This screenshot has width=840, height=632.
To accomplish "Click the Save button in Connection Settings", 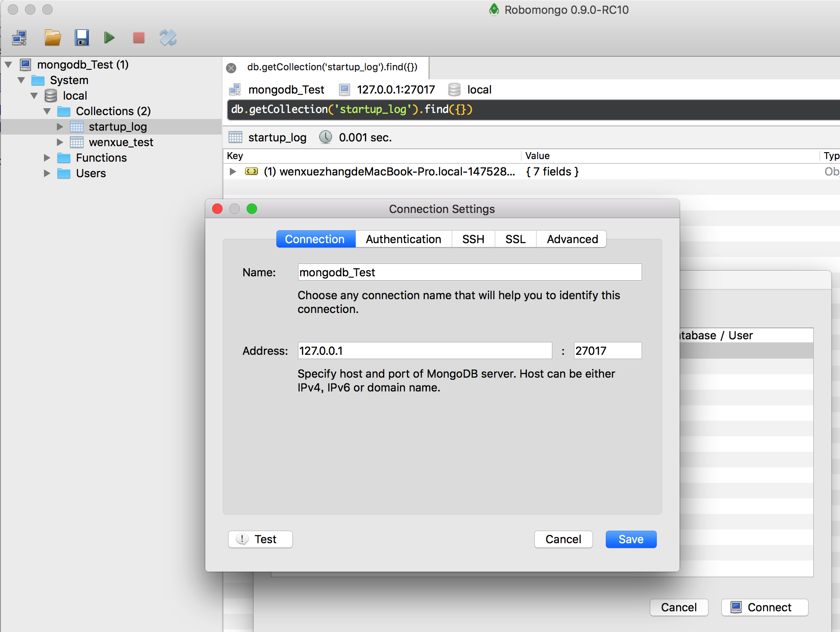I will [629, 539].
